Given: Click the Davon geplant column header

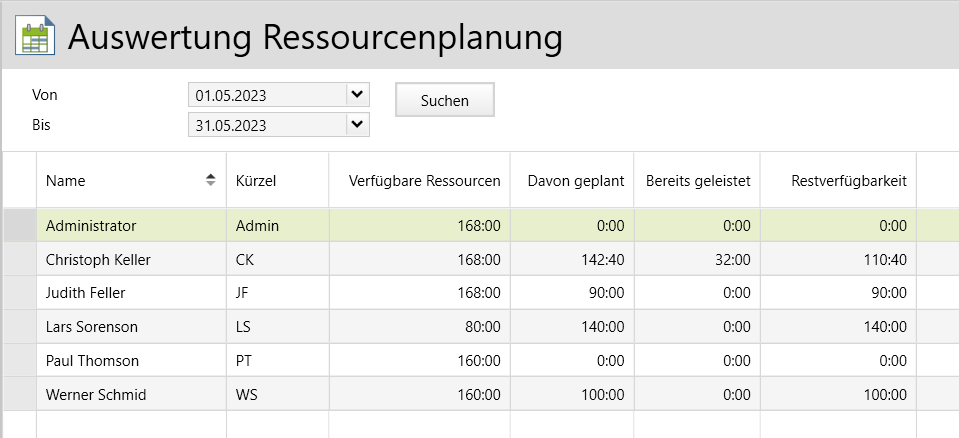Looking at the screenshot, I should 576,181.
